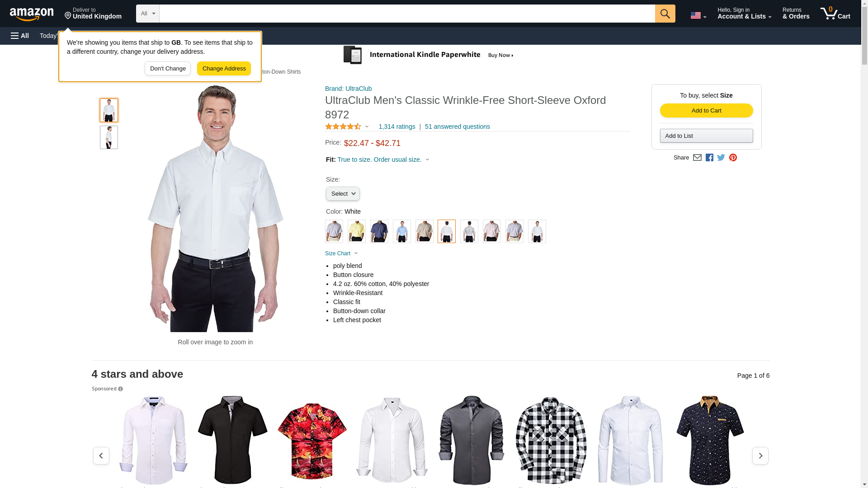Open Returns & Orders
This screenshot has height=488, width=868.
796,14
